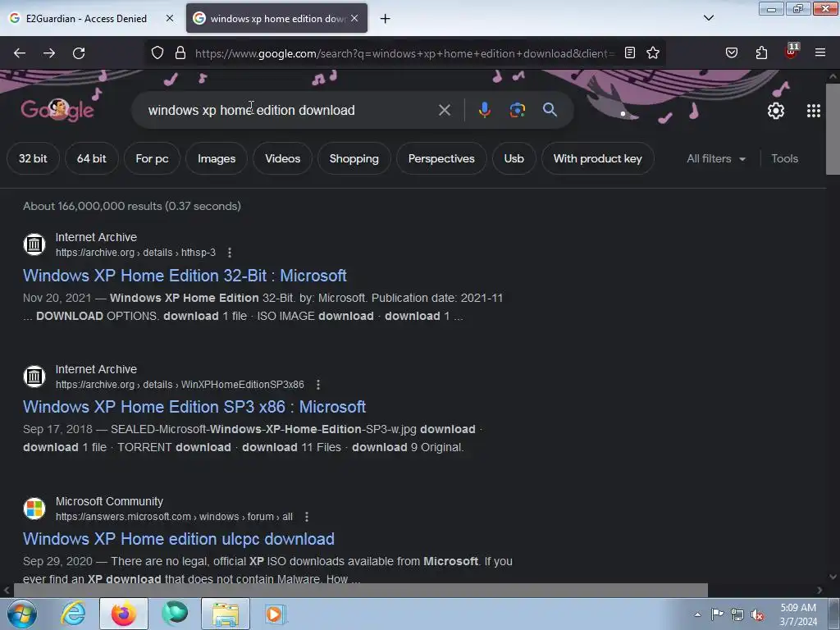The image size is (840, 630).
Task: Open Windows XP Home Edition 32-Bit result
Action: 185,276
